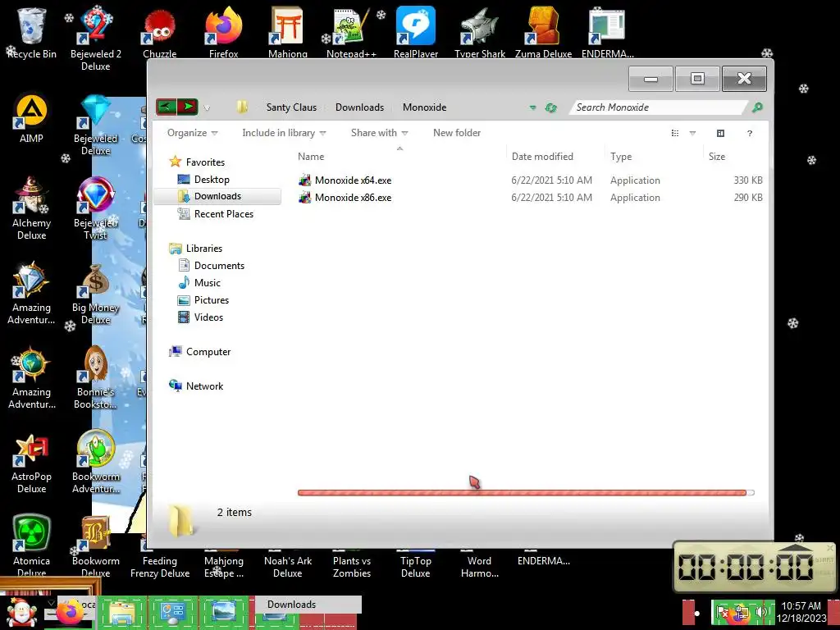
Task: Select Bejeweled Twist desktop icon
Action: coord(96,209)
